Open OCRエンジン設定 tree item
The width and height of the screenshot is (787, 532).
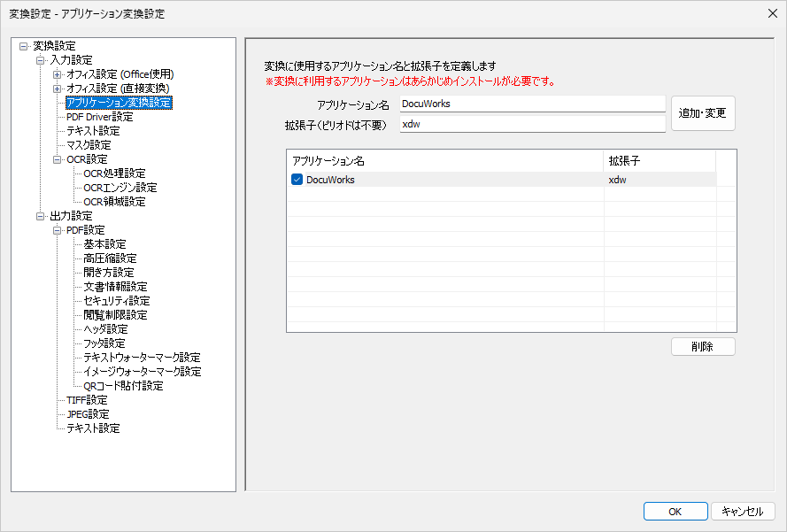tap(120, 188)
